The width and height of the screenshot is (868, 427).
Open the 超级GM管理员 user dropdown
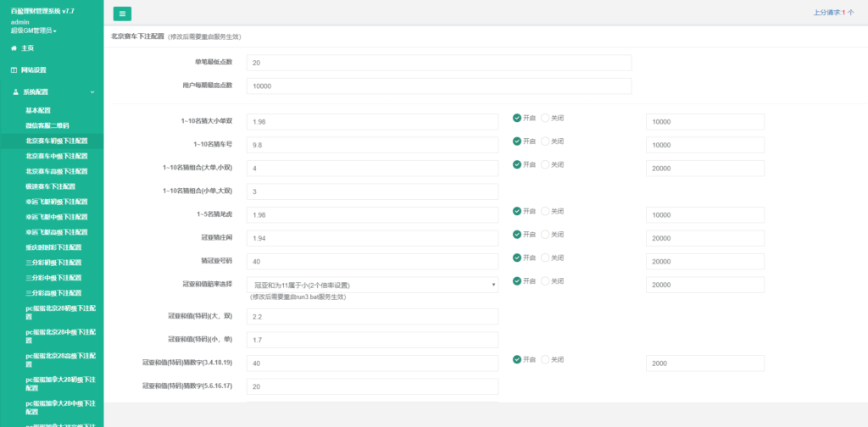34,30
